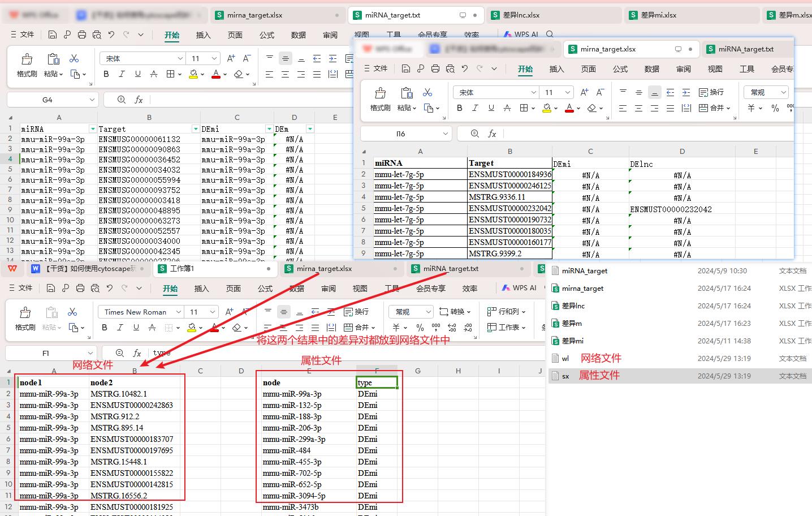Toggle bold in the Times New Roman ribbon

point(105,327)
